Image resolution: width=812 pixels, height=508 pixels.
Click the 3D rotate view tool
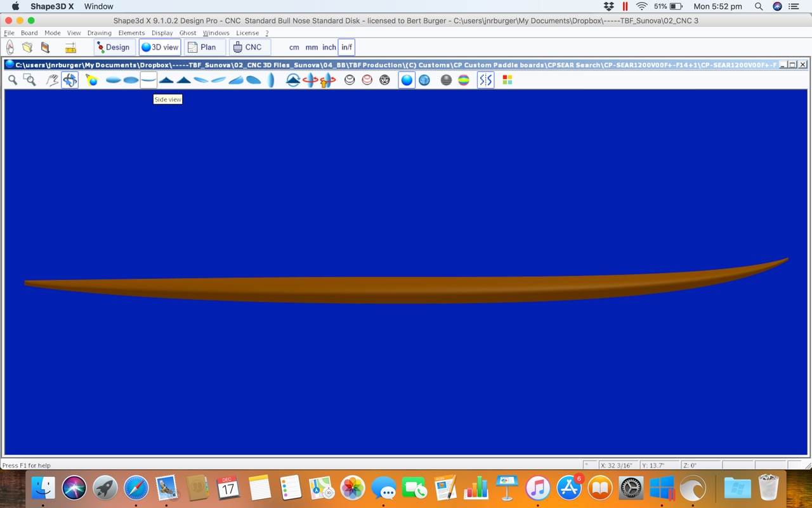tap(70, 80)
